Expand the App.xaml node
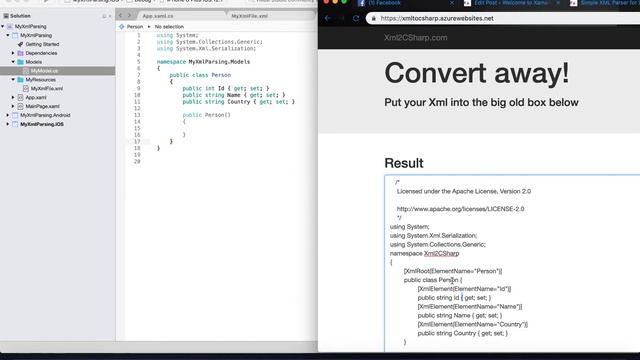640x360 pixels. pos(13,98)
